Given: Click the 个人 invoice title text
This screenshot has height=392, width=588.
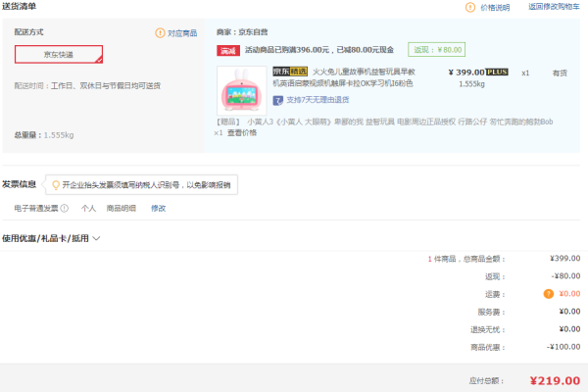Looking at the screenshot, I should (x=88, y=208).
